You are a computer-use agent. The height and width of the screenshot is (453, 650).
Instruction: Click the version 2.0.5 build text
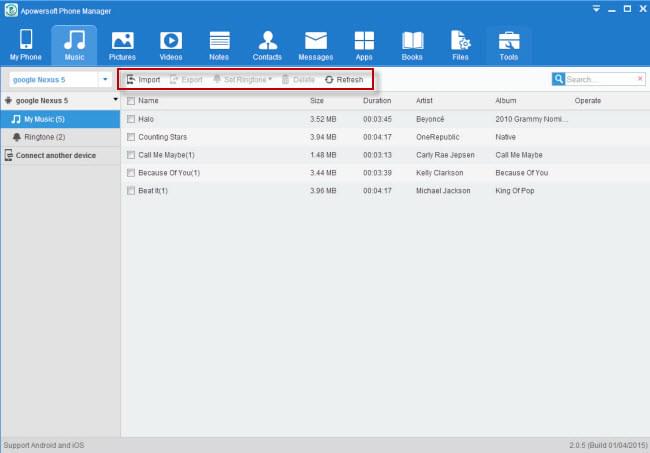pos(608,445)
